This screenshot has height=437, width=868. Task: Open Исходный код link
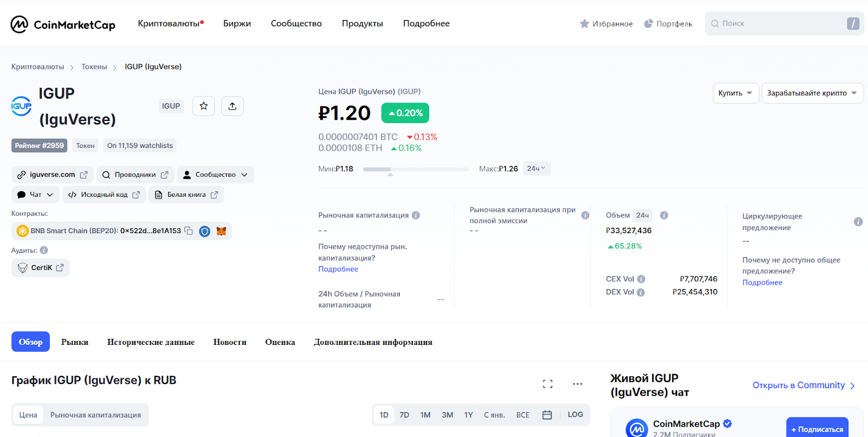point(104,195)
